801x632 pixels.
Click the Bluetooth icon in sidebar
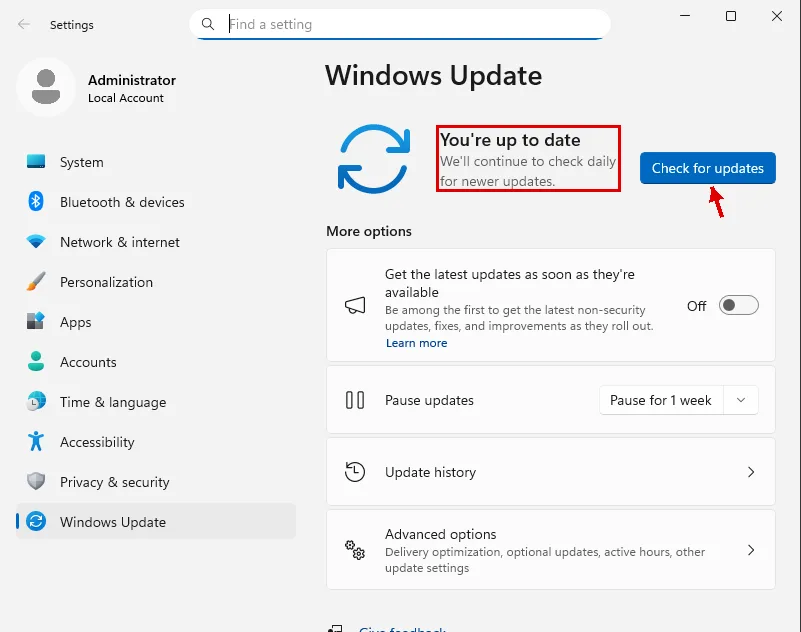click(36, 201)
